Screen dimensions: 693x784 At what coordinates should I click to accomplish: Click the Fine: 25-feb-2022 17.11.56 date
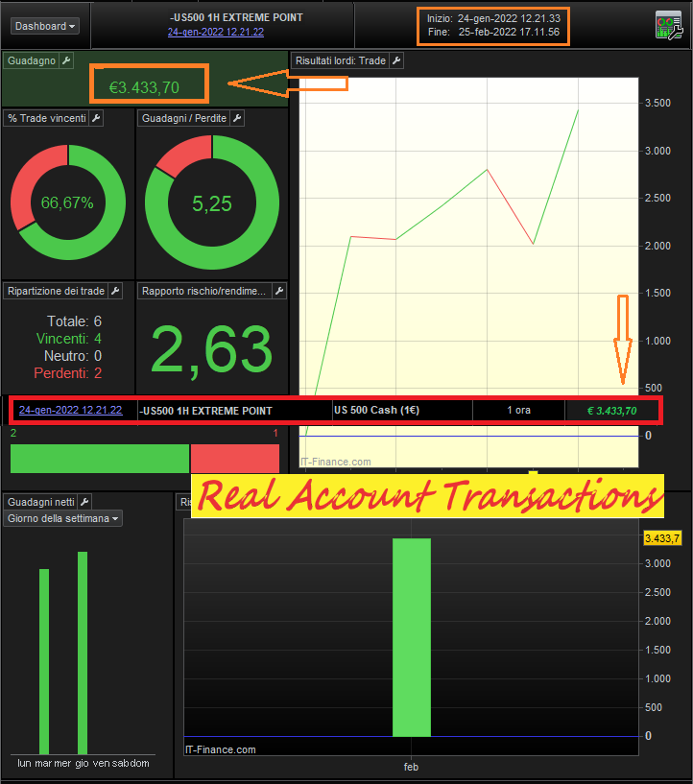(x=493, y=32)
